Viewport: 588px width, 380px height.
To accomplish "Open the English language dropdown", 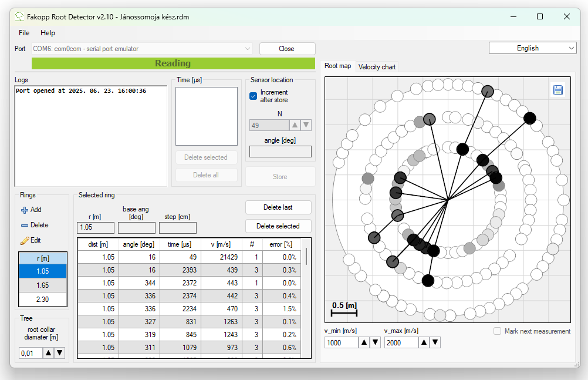I will [533, 48].
